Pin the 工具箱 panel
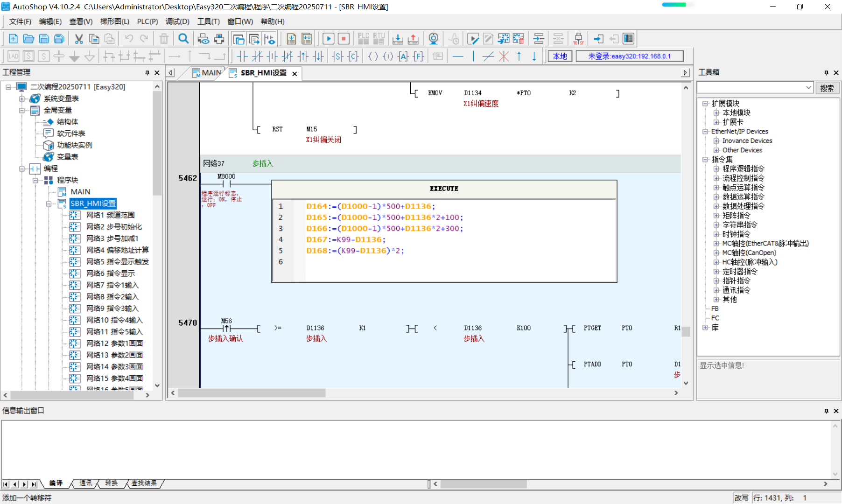 pos(826,72)
